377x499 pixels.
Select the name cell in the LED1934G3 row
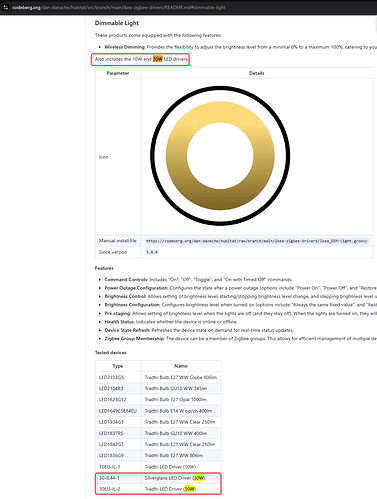pyautogui.click(x=181, y=422)
